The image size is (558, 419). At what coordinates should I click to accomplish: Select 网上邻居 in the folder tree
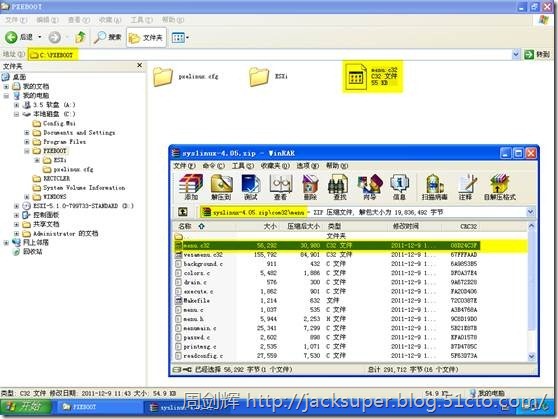pos(36,242)
